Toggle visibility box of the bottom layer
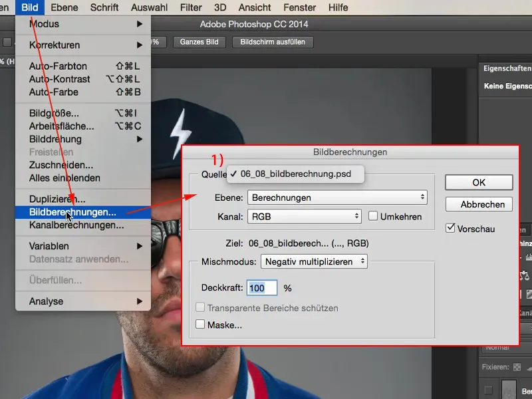This screenshot has height=399, width=532. [488, 390]
